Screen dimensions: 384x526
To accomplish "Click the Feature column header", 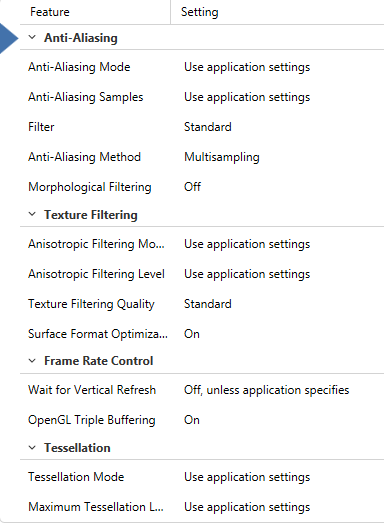I will pos(95,12).
